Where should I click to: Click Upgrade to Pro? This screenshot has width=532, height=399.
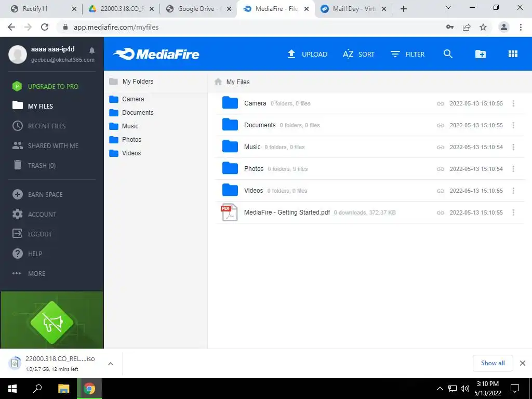46,87
